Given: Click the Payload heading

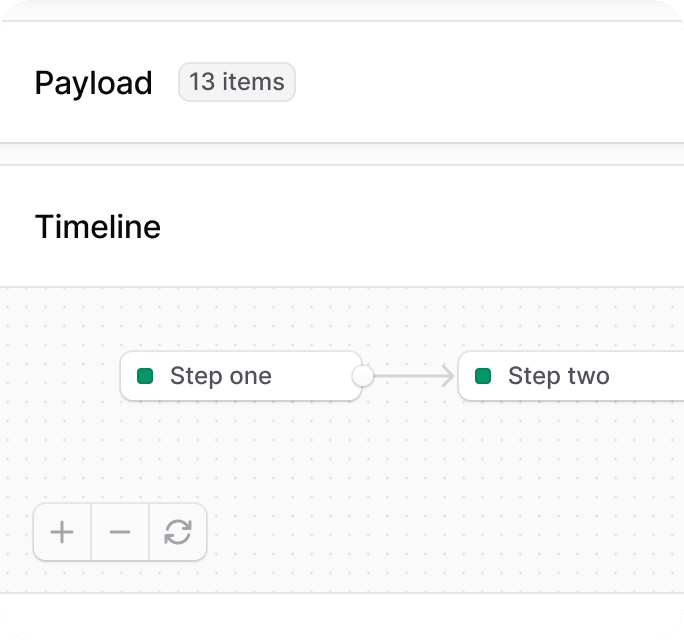Looking at the screenshot, I should pyautogui.click(x=93, y=83).
